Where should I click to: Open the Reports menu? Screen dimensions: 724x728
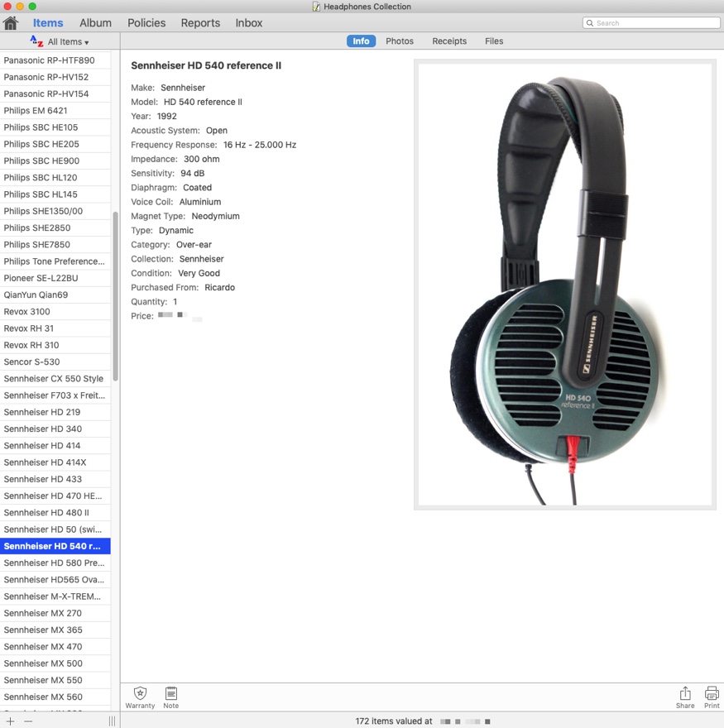click(200, 23)
